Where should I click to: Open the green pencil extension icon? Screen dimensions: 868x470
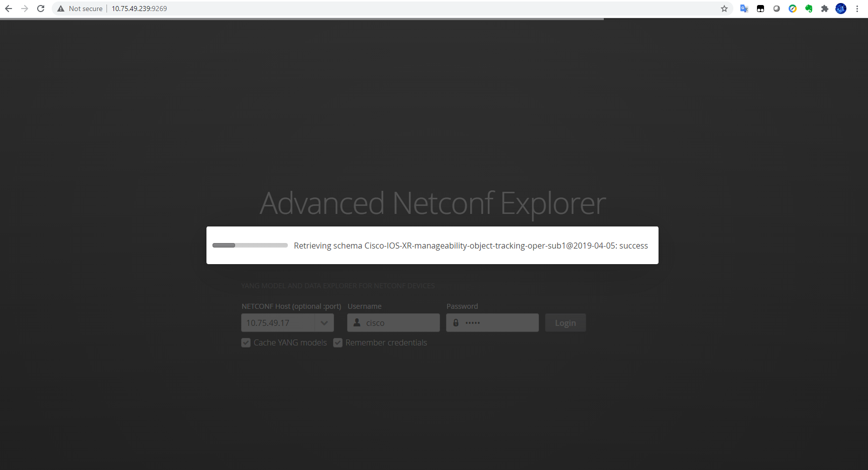coord(793,9)
